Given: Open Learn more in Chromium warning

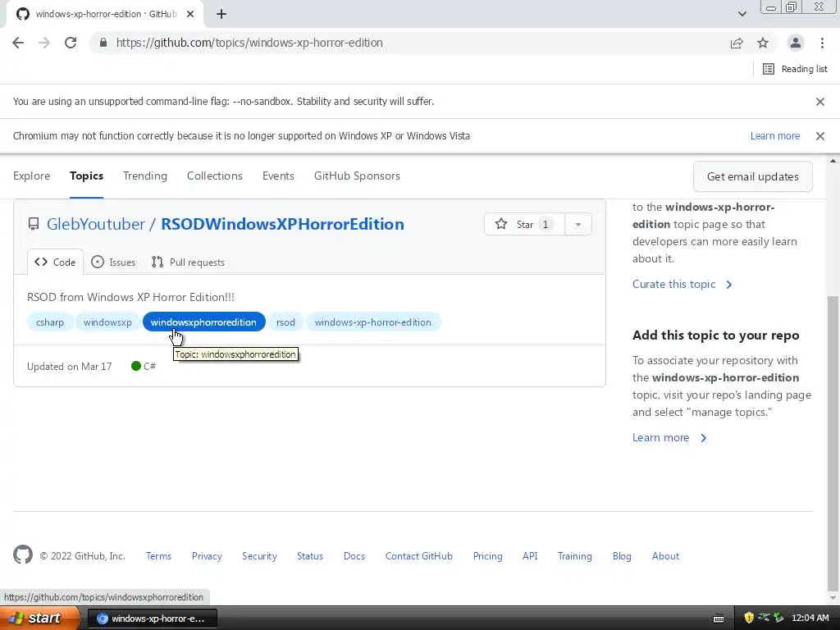Looking at the screenshot, I should 775,136.
